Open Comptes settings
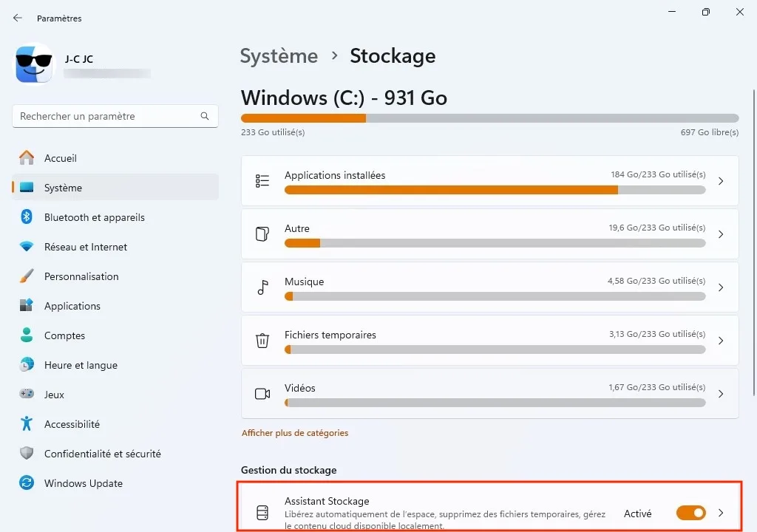The image size is (757, 532). click(115, 335)
